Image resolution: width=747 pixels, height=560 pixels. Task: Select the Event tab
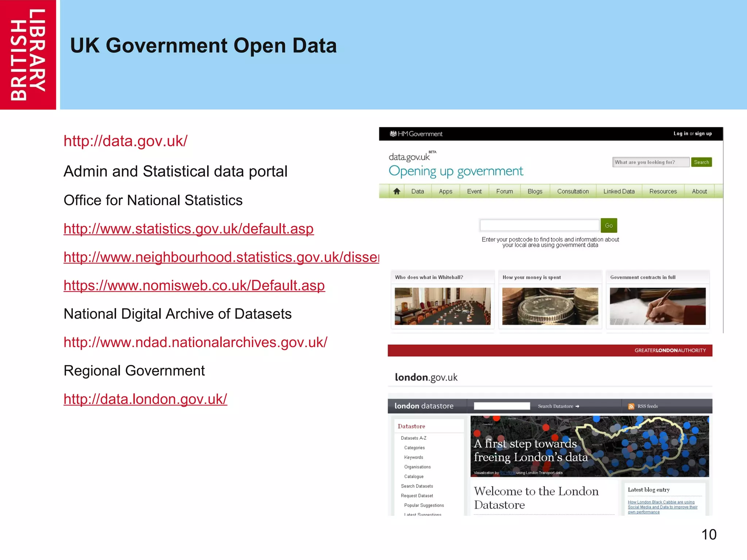(474, 191)
